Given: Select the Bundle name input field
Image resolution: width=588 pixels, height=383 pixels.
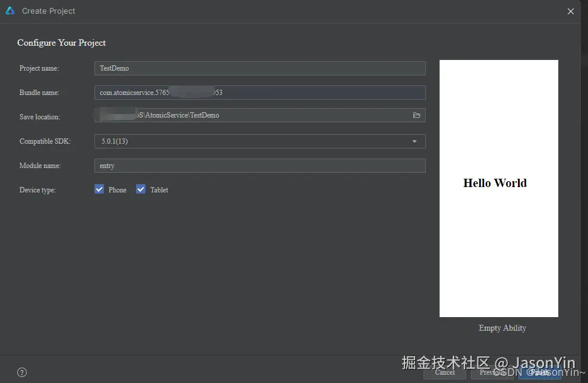Looking at the screenshot, I should [x=260, y=93].
